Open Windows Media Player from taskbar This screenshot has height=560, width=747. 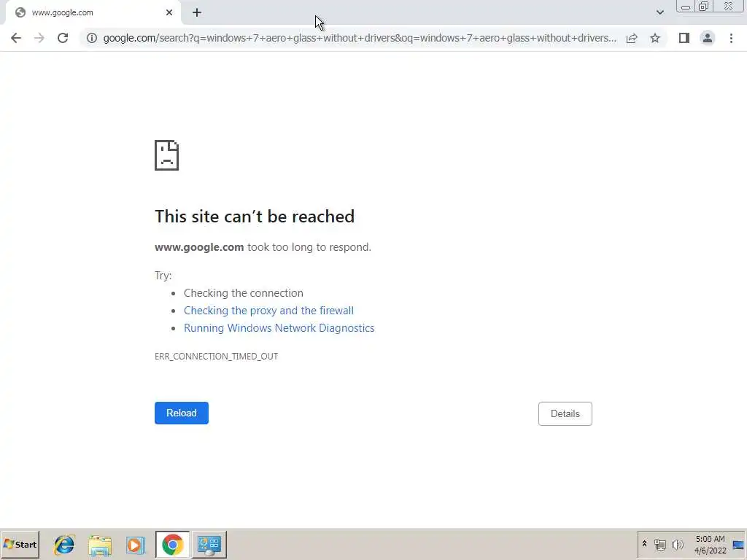click(135, 545)
